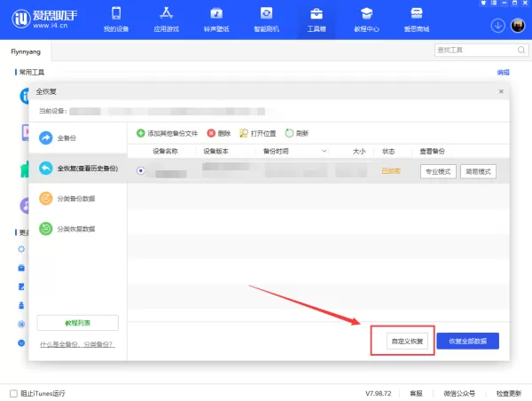Select 全备份 full backup in sidebar

[x=78, y=138]
